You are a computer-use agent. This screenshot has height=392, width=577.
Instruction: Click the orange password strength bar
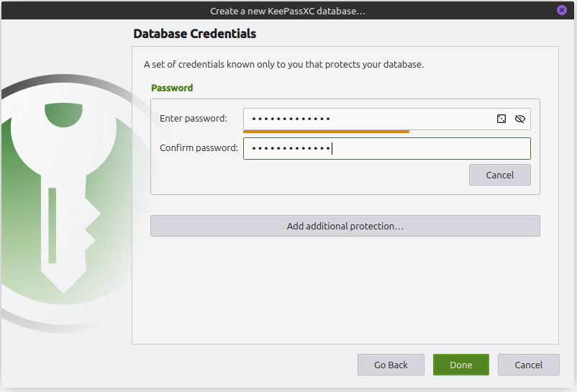326,132
